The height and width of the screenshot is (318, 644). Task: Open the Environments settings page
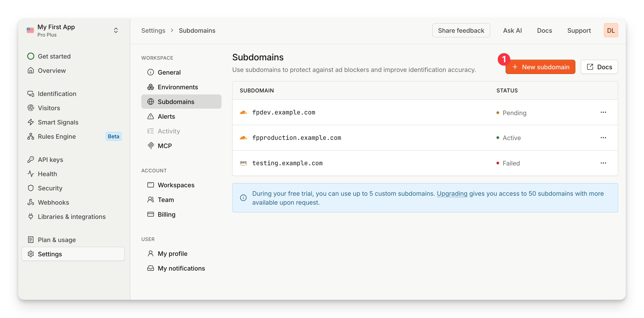point(181,87)
